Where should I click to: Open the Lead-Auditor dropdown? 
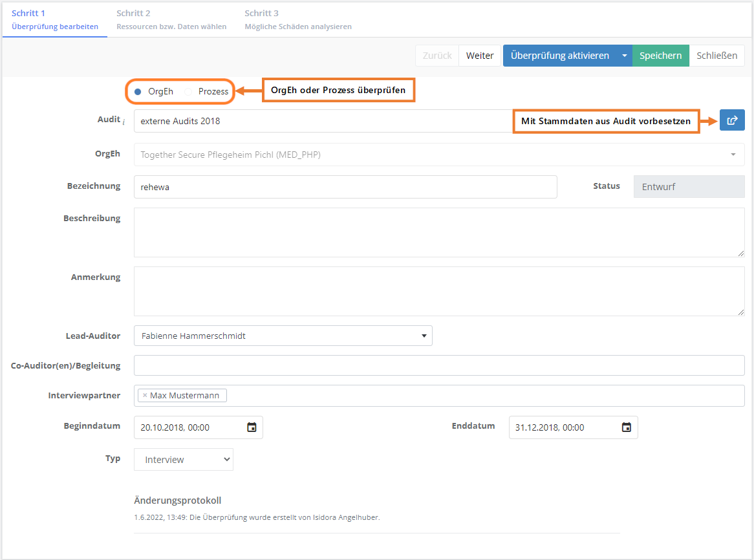click(x=283, y=336)
